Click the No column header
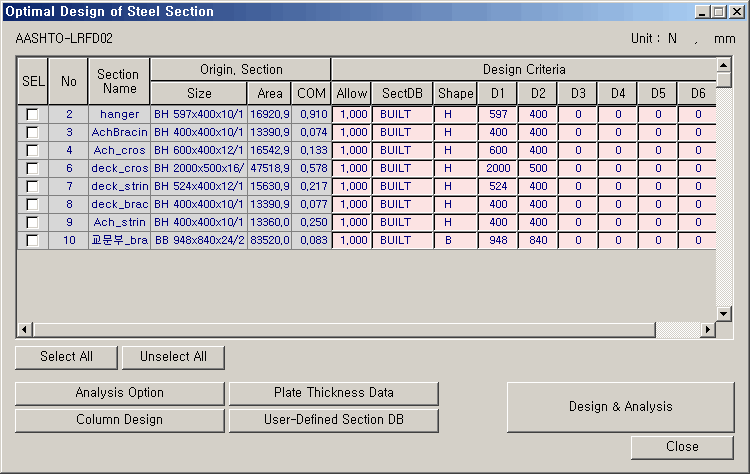This screenshot has width=750, height=474. pos(68,81)
